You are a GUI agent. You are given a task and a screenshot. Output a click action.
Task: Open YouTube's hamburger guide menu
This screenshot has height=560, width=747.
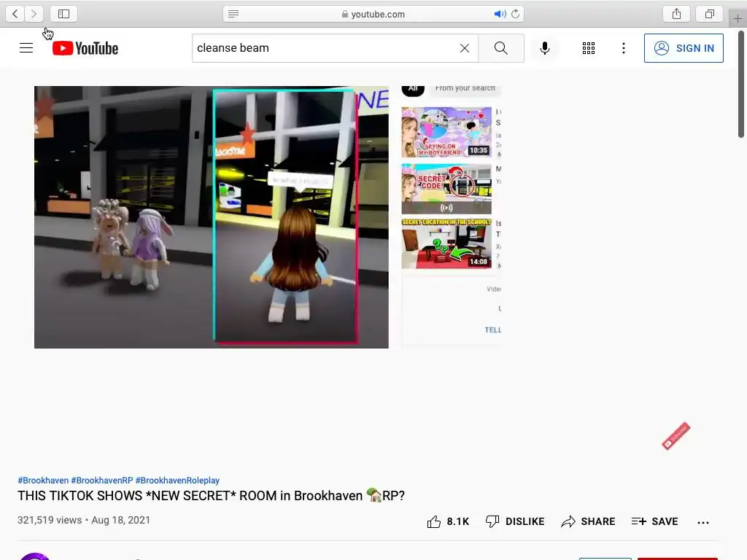tap(26, 48)
